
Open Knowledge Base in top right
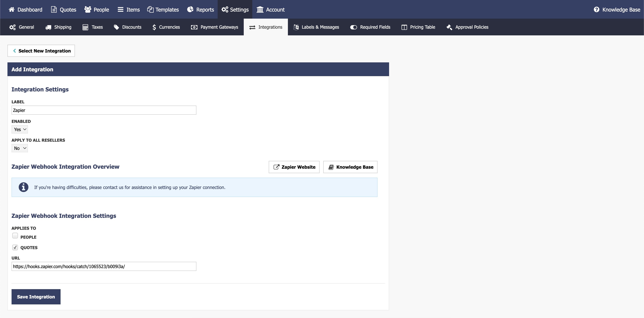tap(617, 9)
